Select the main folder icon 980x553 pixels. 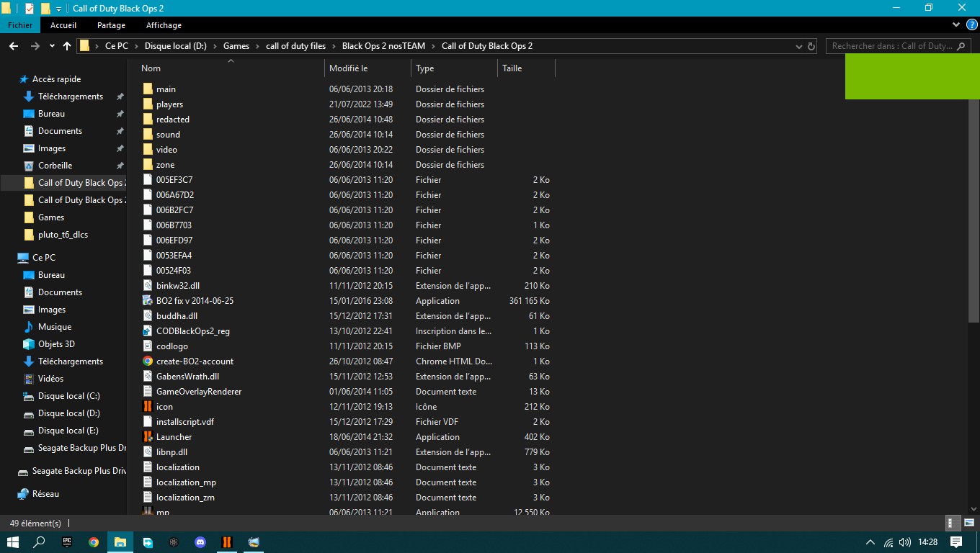[148, 89]
